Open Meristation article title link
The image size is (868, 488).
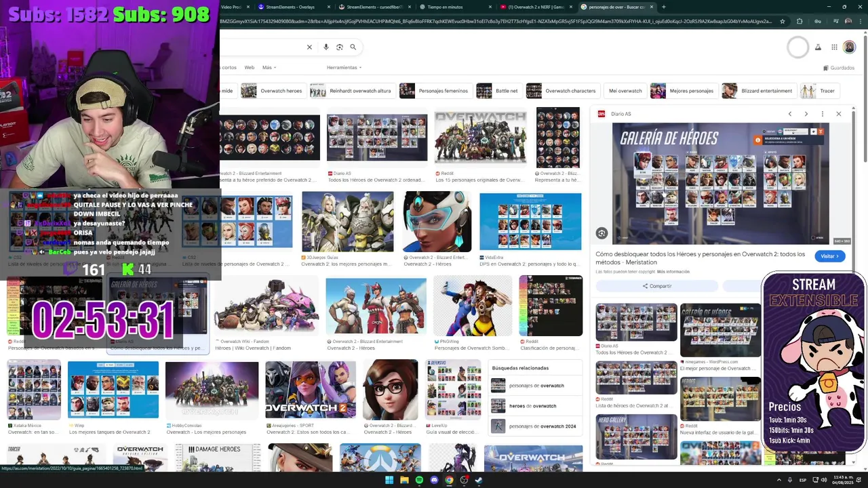(701, 258)
